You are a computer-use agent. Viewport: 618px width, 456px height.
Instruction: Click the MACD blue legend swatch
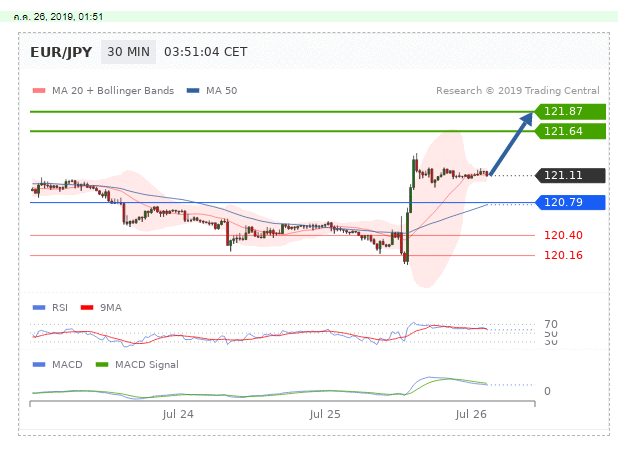point(39,365)
